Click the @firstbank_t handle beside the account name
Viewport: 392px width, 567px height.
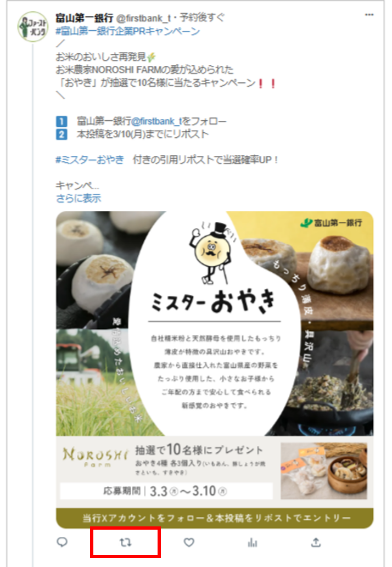[143, 18]
